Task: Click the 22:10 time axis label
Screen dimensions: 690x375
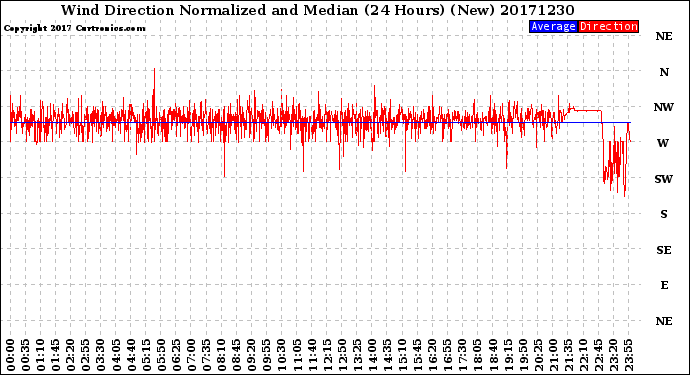Action: 583,355
